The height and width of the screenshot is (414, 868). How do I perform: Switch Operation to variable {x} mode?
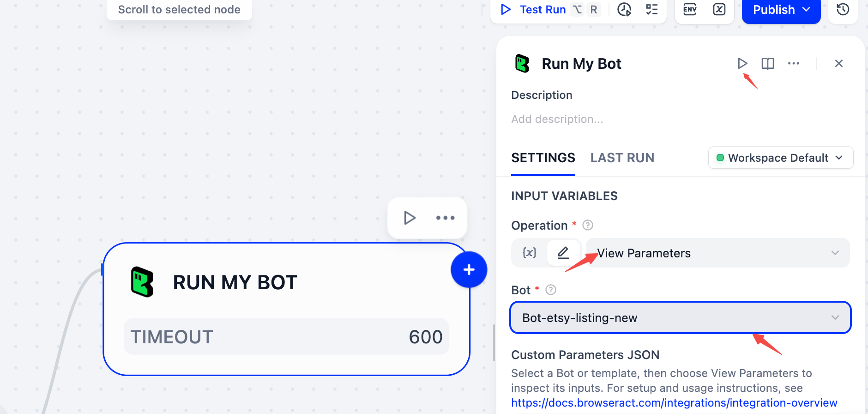tap(530, 253)
